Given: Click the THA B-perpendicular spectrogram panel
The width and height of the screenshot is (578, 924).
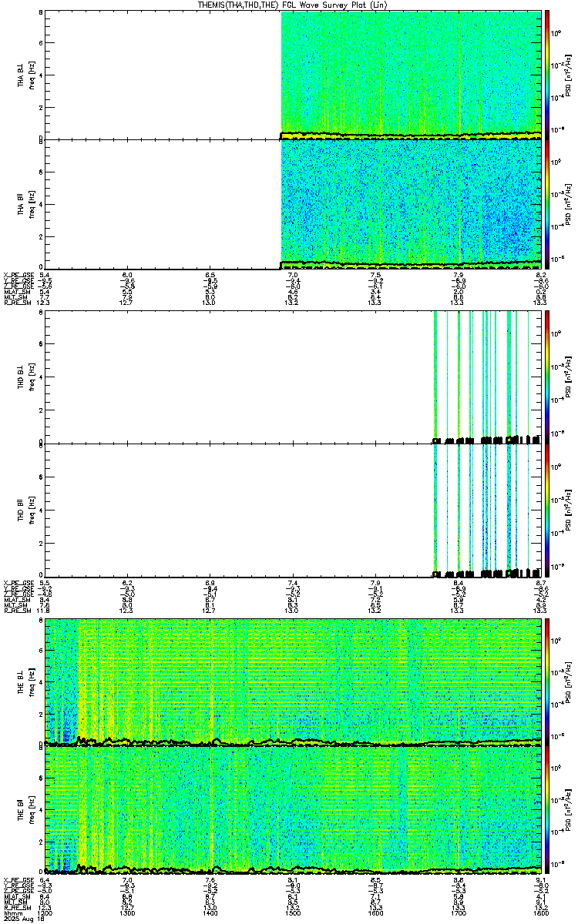Looking at the screenshot, I should pos(293,75).
